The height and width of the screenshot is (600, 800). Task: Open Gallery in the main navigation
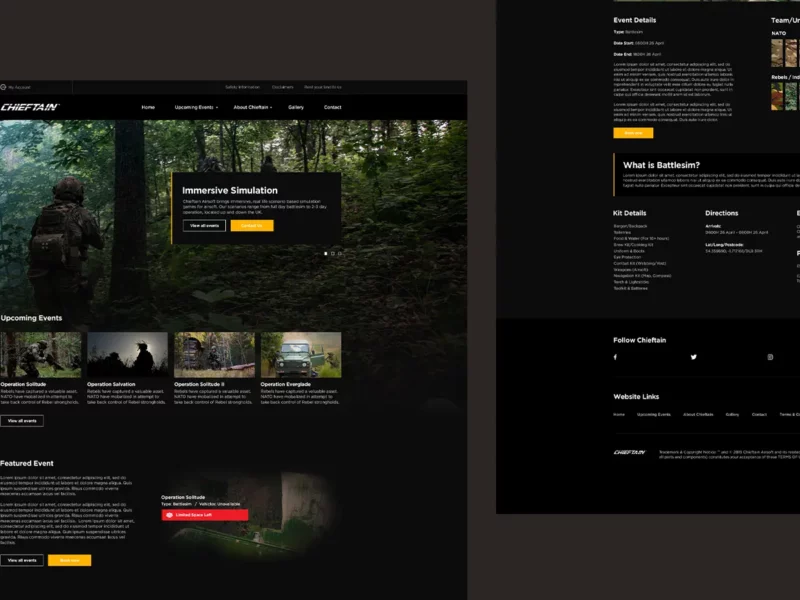tap(296, 108)
